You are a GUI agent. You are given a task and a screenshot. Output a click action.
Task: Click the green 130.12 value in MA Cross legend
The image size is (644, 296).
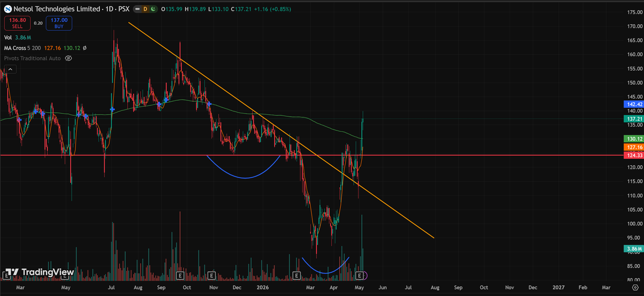[72, 48]
